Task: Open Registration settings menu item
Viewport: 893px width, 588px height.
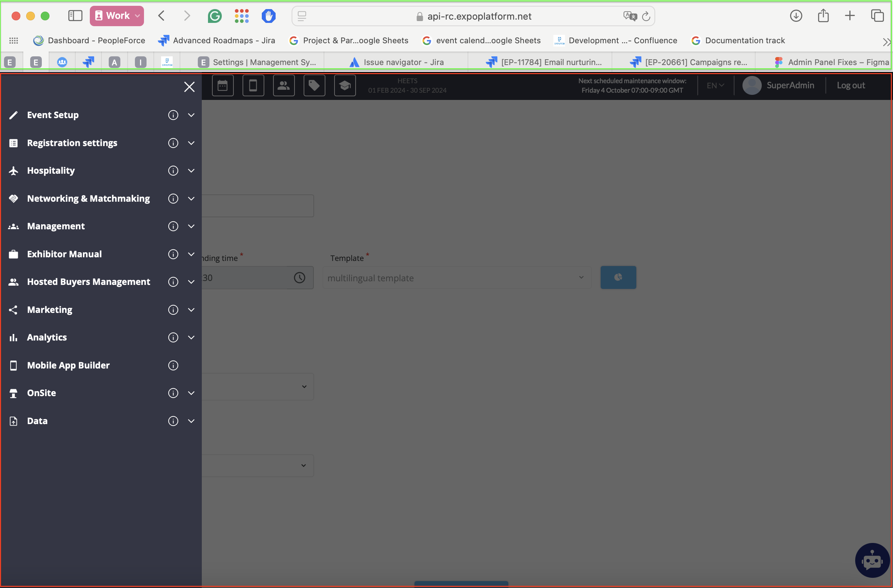Action: pos(72,143)
